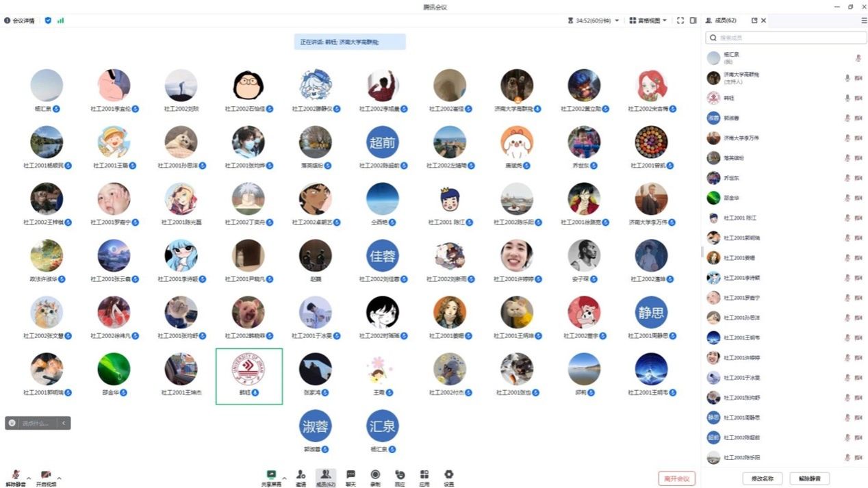Screen dimensions: 868x488
Task: Expand the 宫格视图 view dropdown
Action: [x=648, y=21]
